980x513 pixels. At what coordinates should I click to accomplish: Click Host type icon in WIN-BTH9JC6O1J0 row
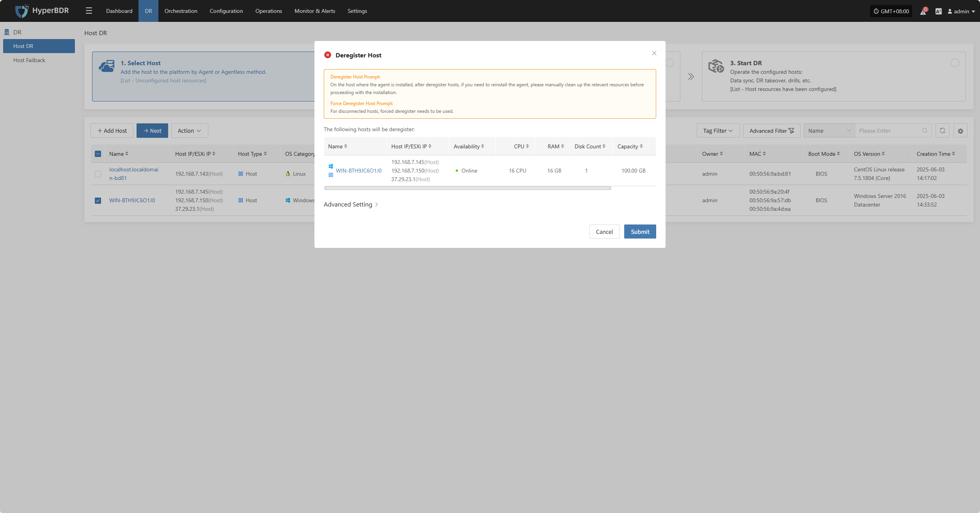point(241,200)
